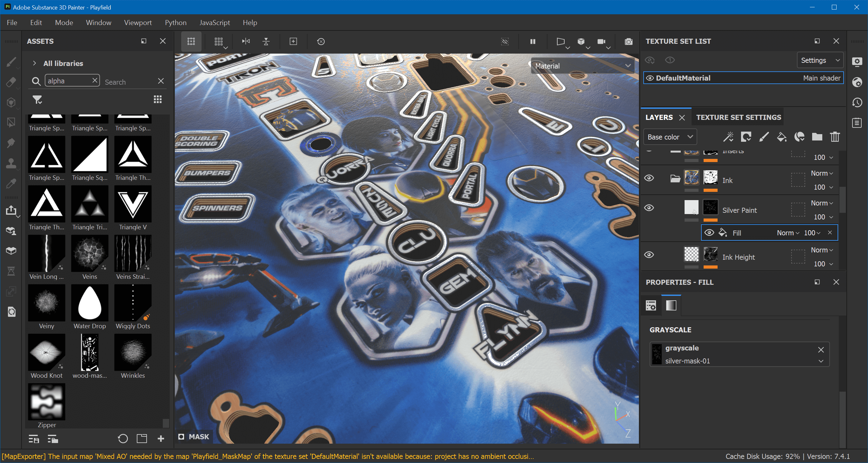Expand the silver-mask-01 grayscale resource dropdown
The image size is (868, 463).
tap(821, 361)
